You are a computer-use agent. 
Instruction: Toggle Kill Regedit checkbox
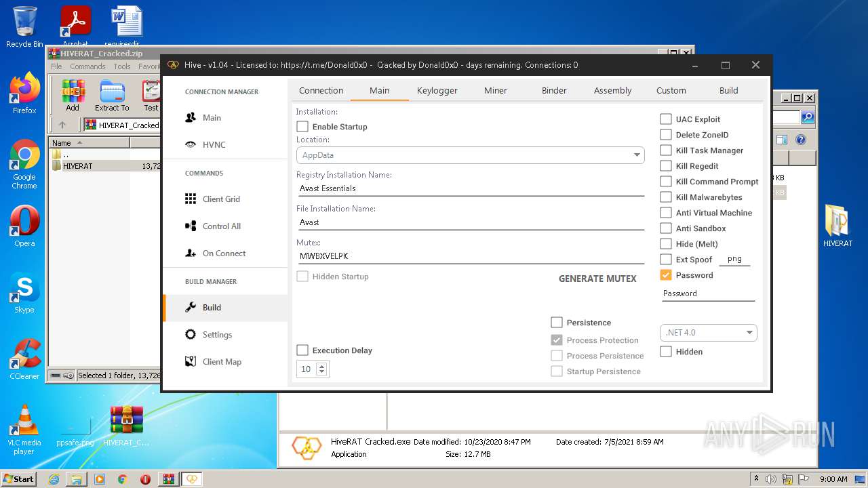(666, 166)
